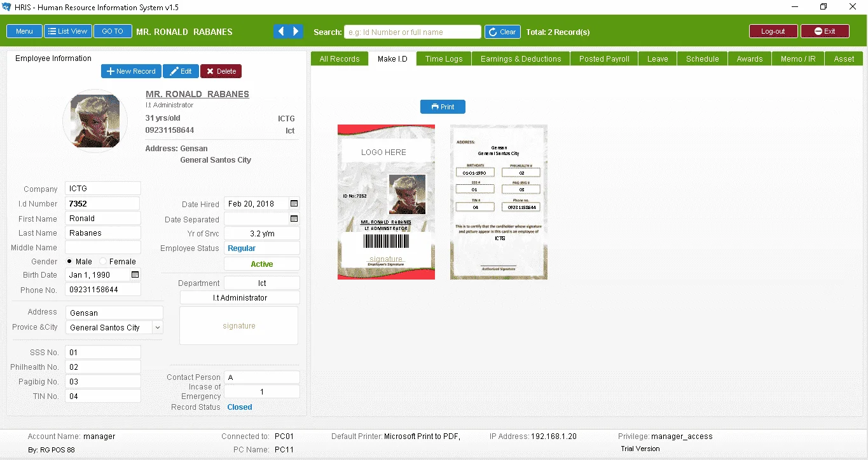The height and width of the screenshot is (460, 868).
Task: Open the Date Separated calendar picker
Action: (x=294, y=219)
